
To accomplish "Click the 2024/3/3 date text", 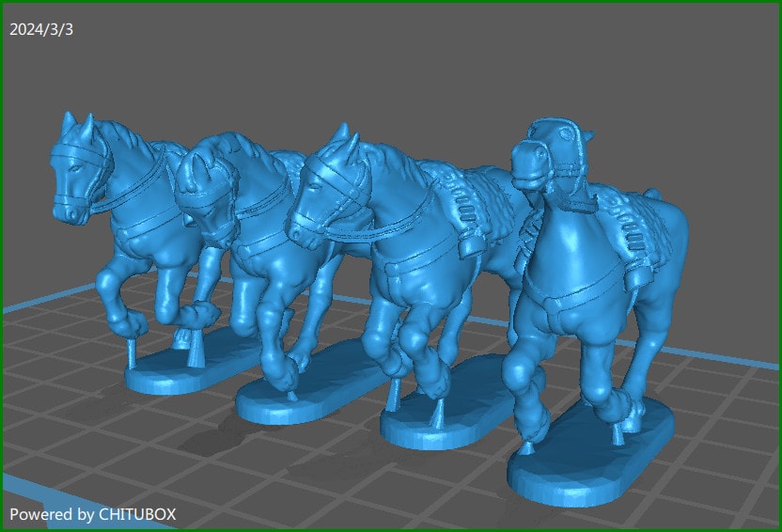I will 41,29.
